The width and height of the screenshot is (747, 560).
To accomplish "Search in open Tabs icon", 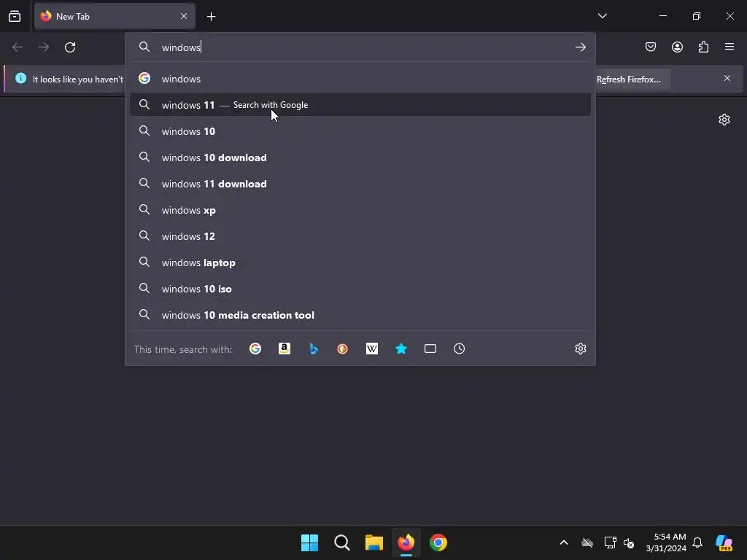I will [430, 349].
